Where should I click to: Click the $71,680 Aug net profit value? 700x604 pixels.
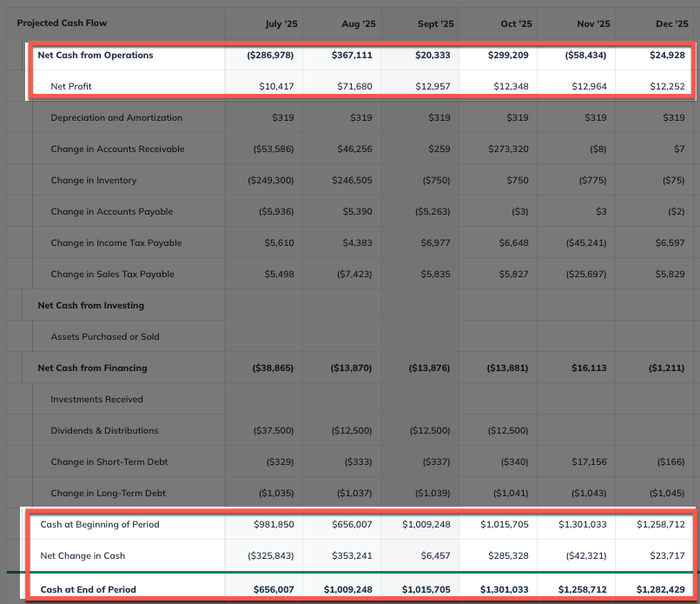[354, 86]
